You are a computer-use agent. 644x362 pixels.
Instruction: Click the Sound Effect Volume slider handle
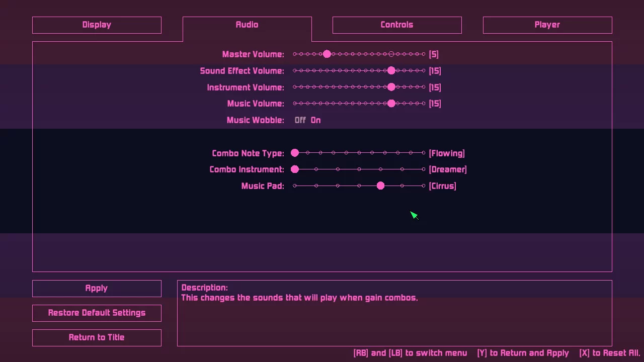(391, 71)
